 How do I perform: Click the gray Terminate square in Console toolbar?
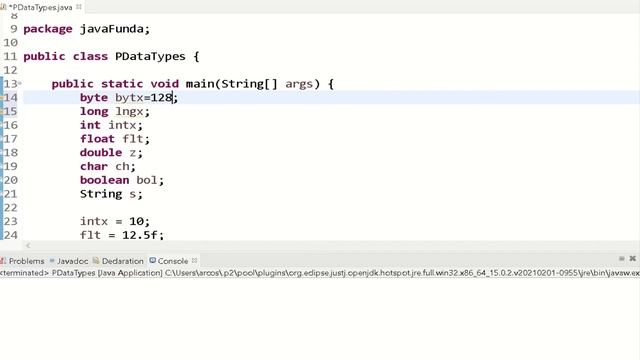pos(622,258)
